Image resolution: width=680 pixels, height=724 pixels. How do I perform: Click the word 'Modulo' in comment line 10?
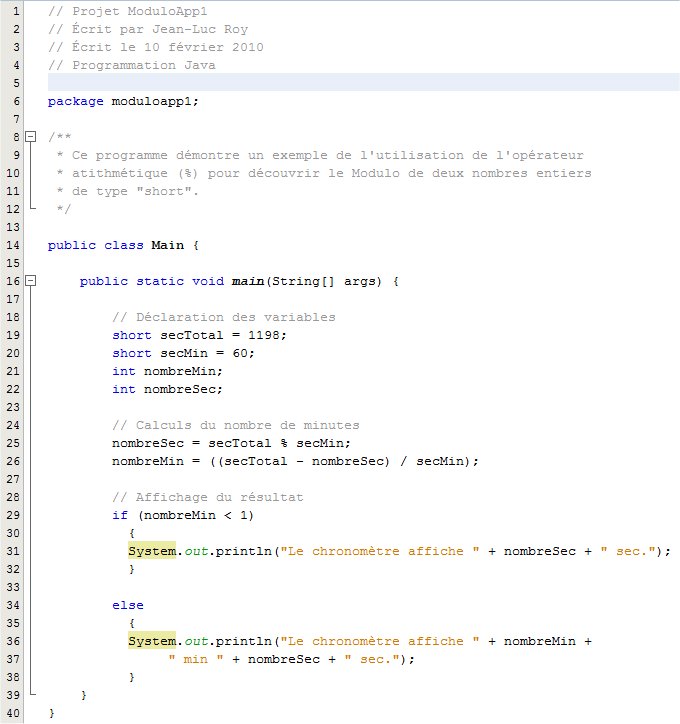(375, 173)
